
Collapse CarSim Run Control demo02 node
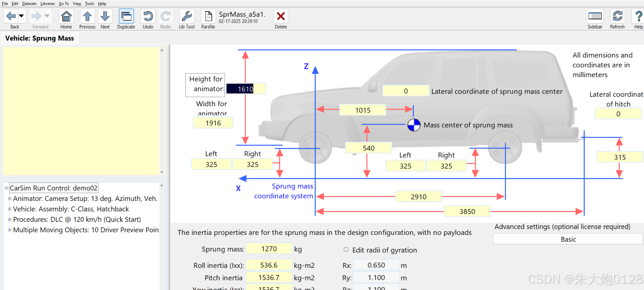click(6, 188)
